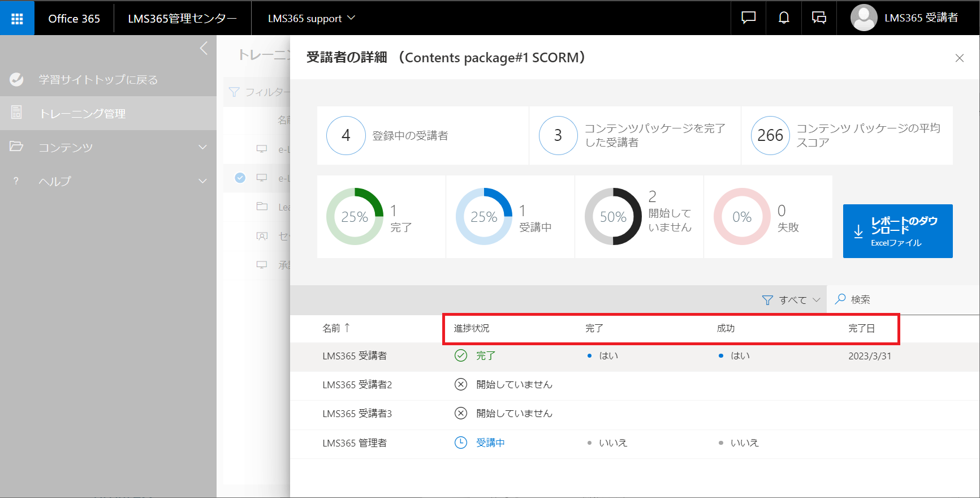Click the フィルター button in the background page
This screenshot has width=980, height=498.
tap(259, 92)
